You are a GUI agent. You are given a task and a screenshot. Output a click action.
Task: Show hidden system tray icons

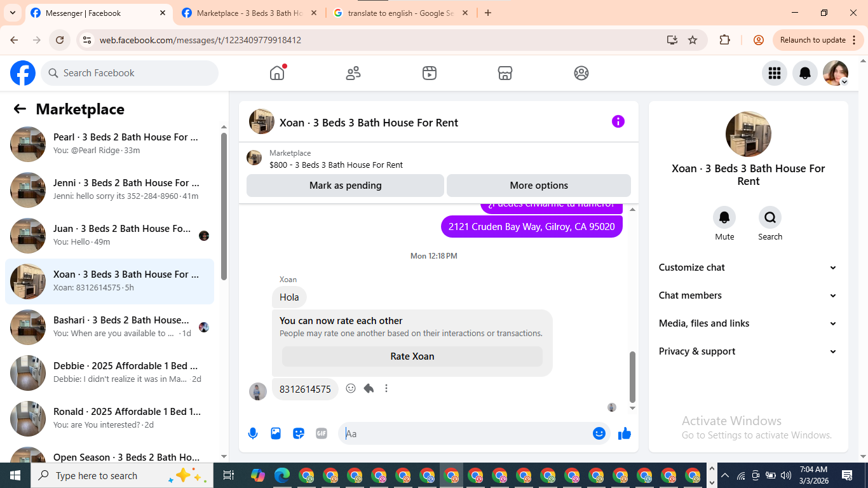(724, 475)
